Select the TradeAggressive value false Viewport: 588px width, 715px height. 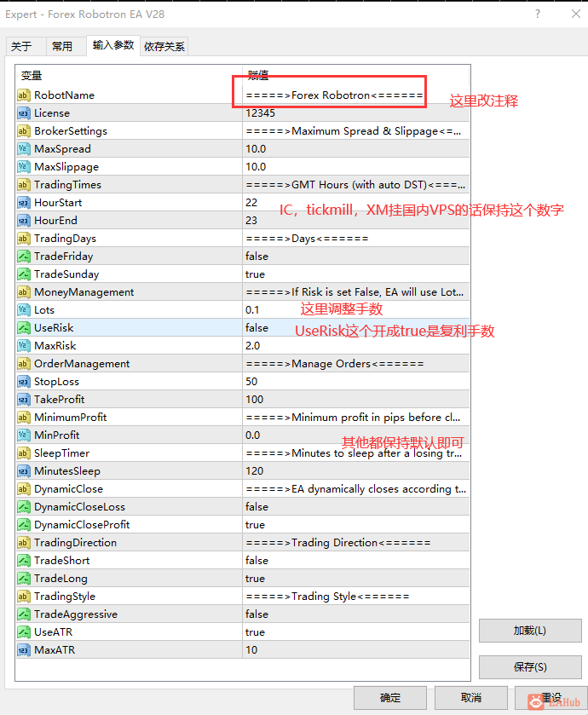coord(257,614)
